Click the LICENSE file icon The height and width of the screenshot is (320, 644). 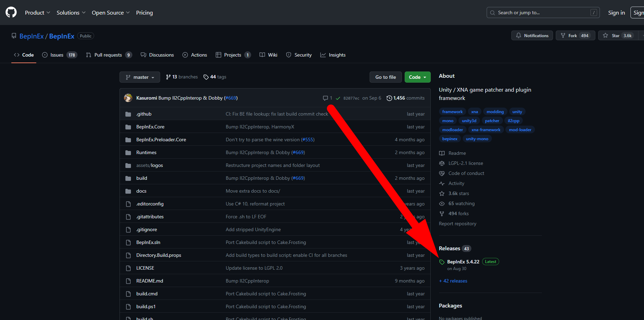pyautogui.click(x=128, y=268)
